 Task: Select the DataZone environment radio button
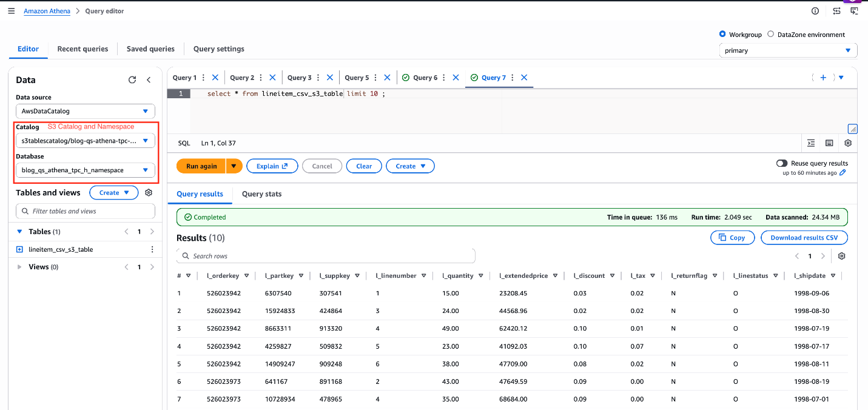coord(771,35)
